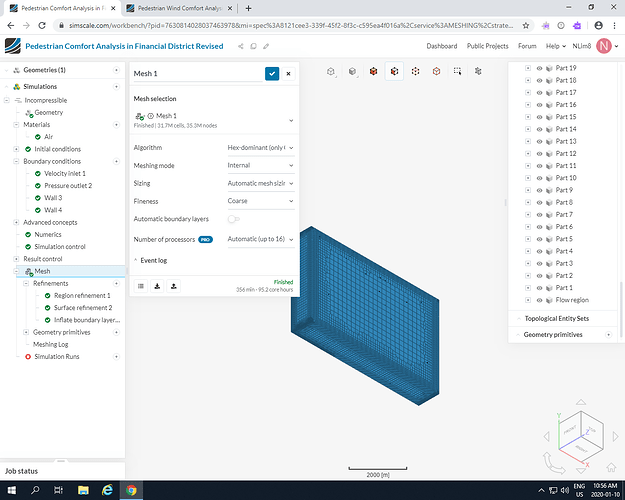This screenshot has width=625, height=500.
Task: Hide Part 10 using its eye icon
Action: coord(538,178)
